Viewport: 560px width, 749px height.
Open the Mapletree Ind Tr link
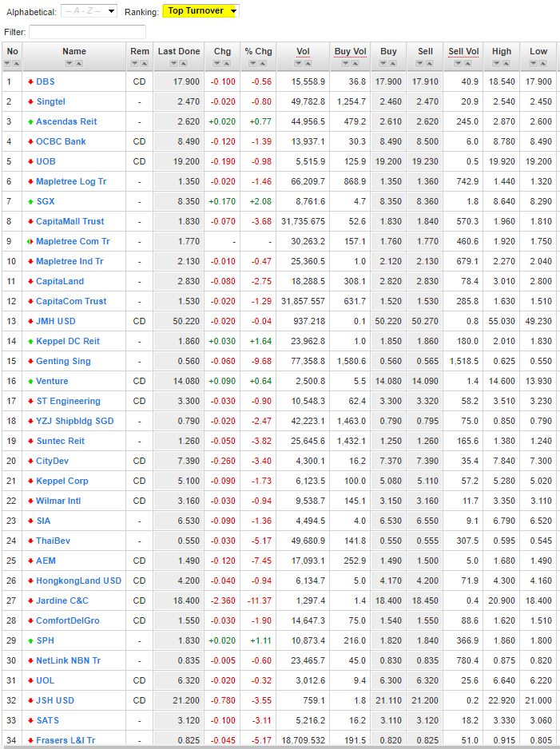pos(70,262)
